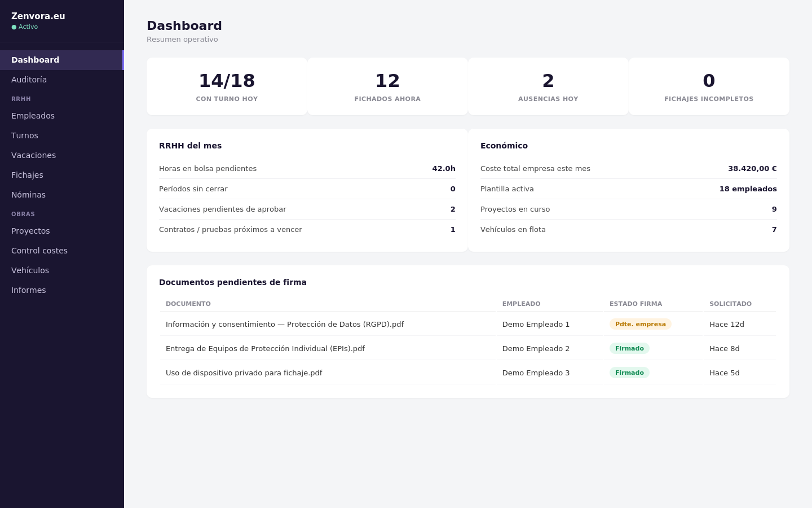Click Contratos / pruebas próximos a vencer
812x508 pixels.
click(x=307, y=230)
